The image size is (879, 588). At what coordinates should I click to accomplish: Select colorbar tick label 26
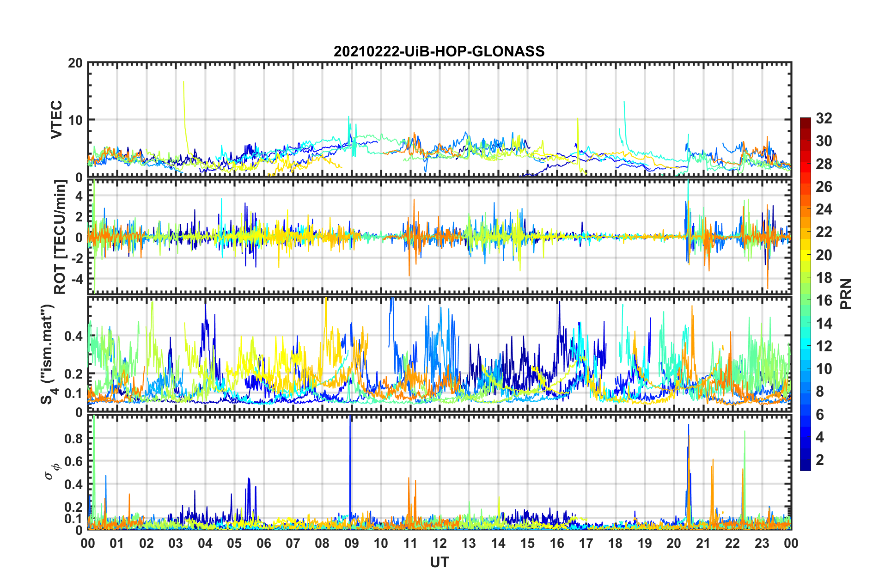[x=824, y=187]
